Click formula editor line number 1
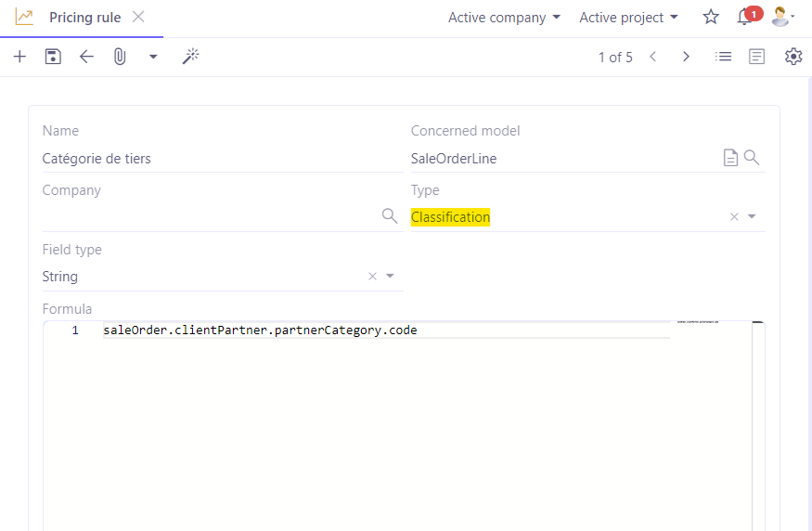This screenshot has height=531, width=812. pyautogui.click(x=75, y=330)
